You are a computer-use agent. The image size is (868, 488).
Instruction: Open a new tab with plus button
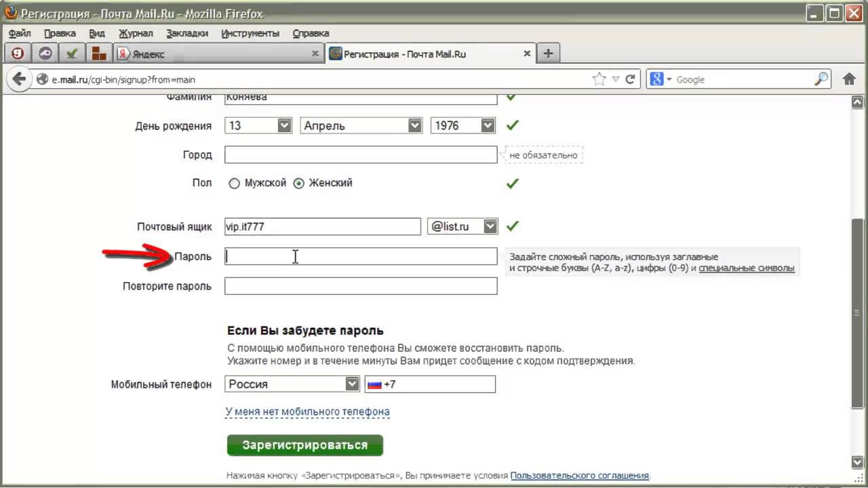click(x=548, y=54)
